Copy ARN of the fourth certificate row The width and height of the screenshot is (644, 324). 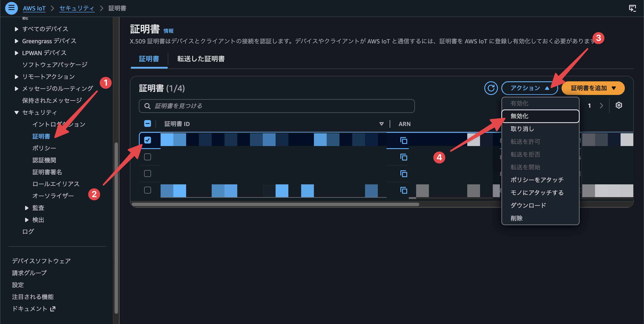coord(404,190)
